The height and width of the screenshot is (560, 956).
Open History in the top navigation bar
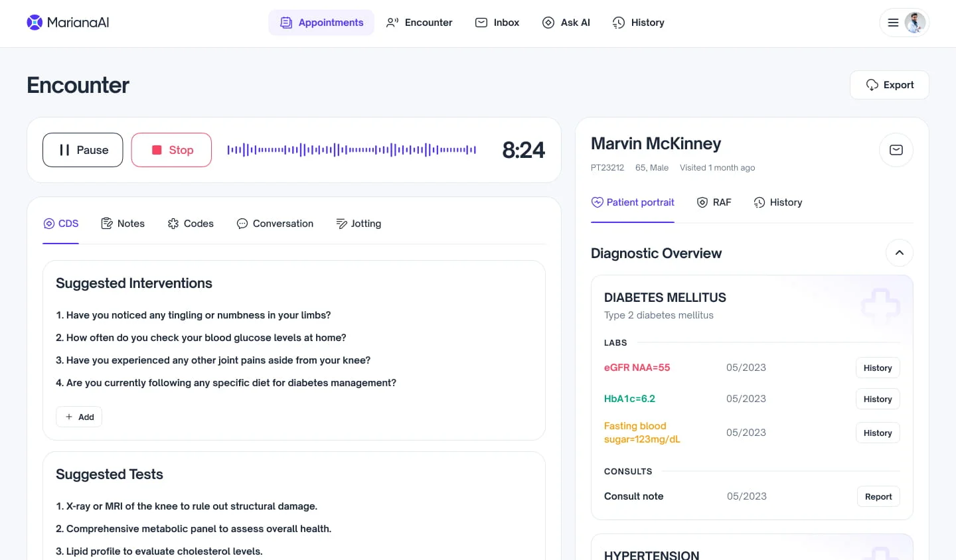tap(638, 23)
